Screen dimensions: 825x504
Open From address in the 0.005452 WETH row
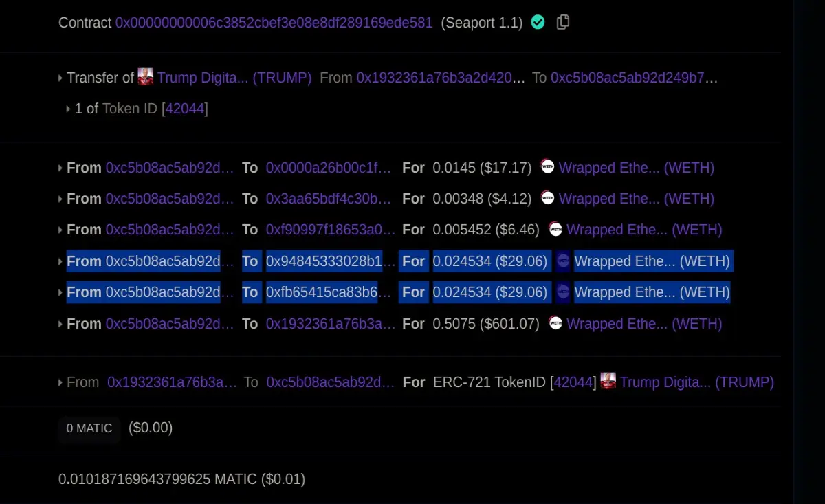tap(170, 230)
